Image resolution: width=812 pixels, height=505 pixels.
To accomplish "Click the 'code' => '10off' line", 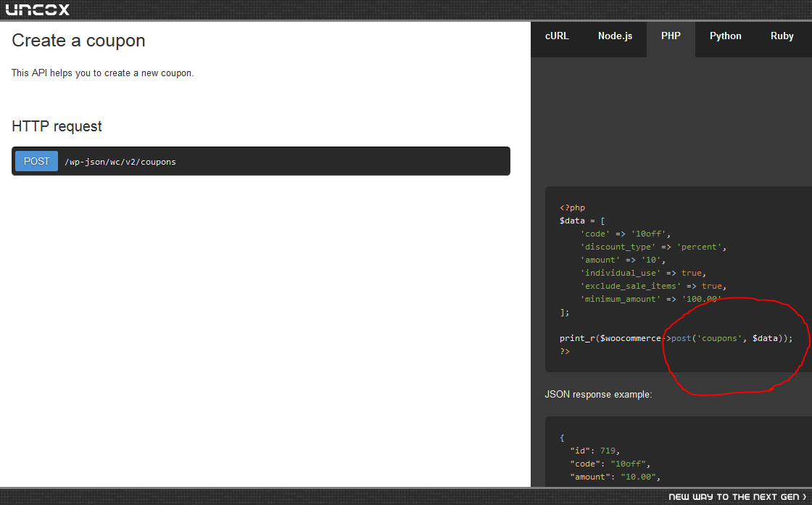I will point(625,234).
